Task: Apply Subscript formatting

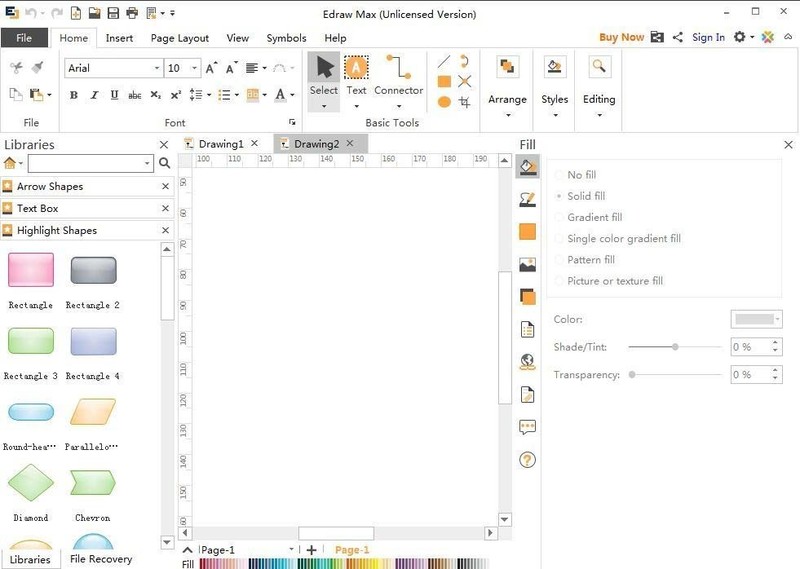Action: tap(156, 95)
